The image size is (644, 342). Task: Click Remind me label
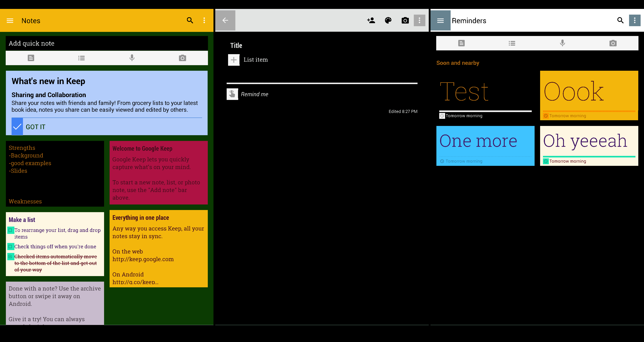point(255,94)
